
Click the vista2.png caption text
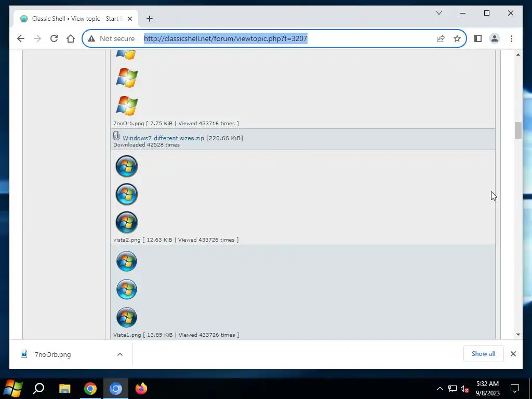tap(176, 240)
